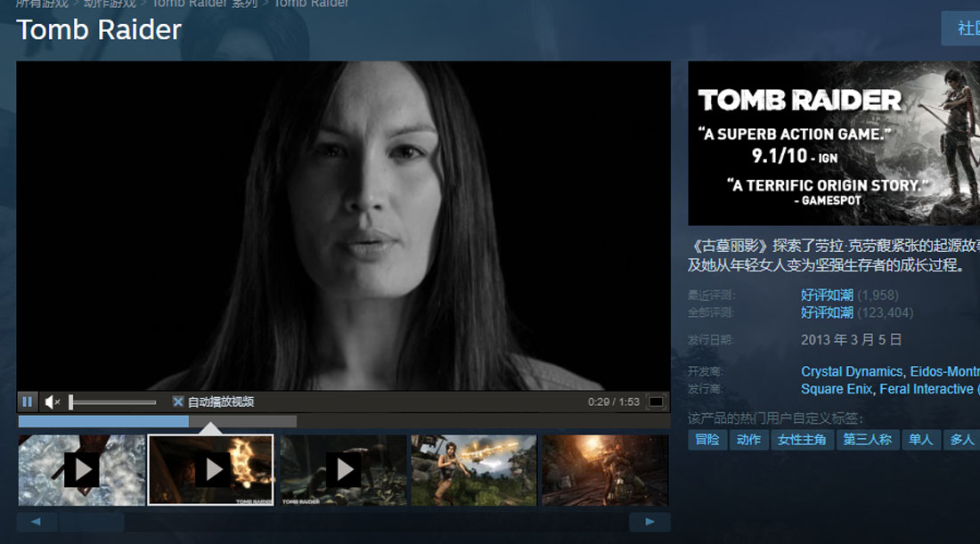The image size is (980, 544).
Task: Click the Tomb Raider header capsule image
Action: point(834,143)
